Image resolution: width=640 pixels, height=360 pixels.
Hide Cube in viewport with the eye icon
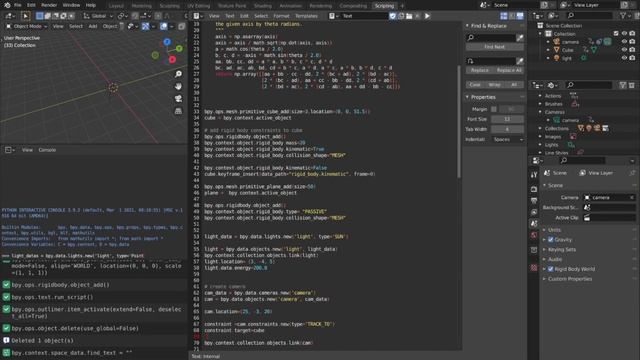point(624,50)
